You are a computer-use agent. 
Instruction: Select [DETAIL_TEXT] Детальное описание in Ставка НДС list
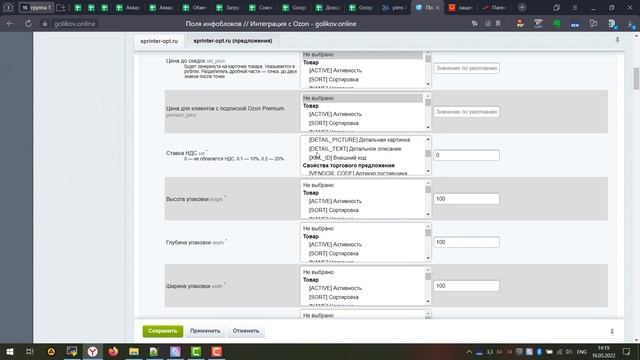pyautogui.click(x=362, y=149)
